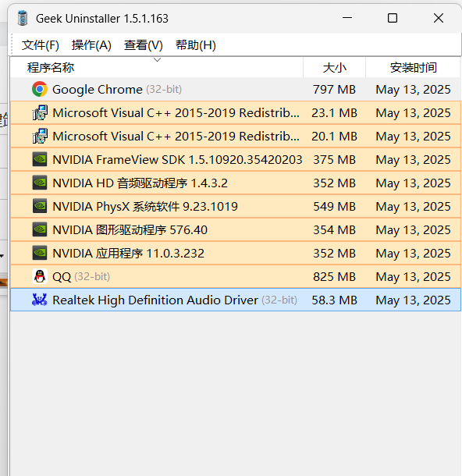The height and width of the screenshot is (476, 462).
Task: Click the icon of the 23.1 MB Visual C++ entry
Action: click(40, 112)
